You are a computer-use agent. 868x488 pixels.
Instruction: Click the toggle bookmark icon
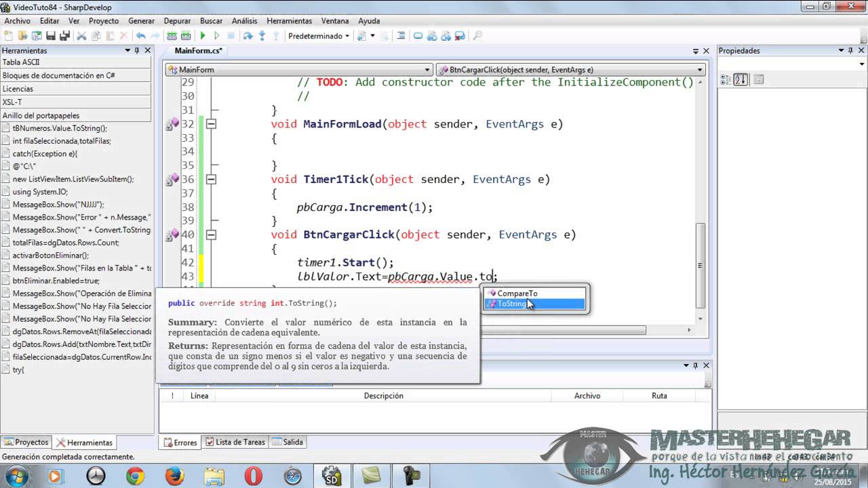pos(418,36)
